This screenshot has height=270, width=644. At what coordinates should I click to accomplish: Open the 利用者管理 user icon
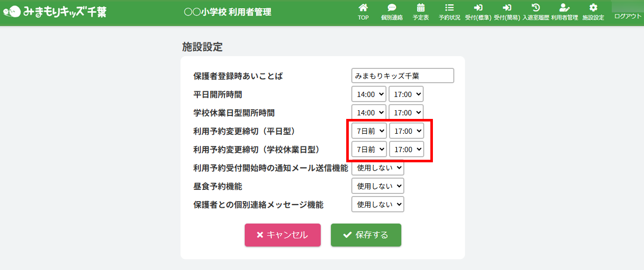(564, 8)
